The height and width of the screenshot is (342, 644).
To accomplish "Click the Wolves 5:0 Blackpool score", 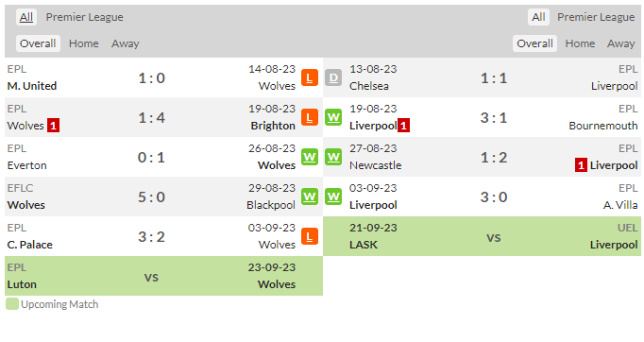I will (151, 197).
